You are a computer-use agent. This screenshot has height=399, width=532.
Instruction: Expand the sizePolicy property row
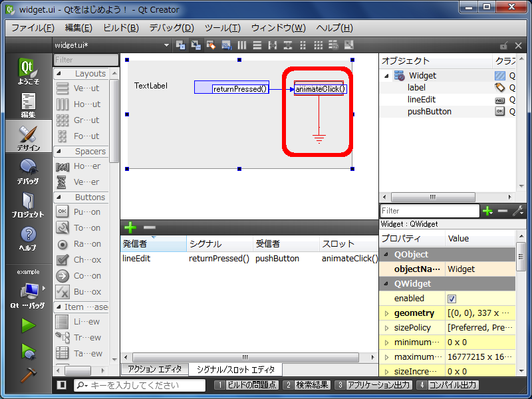[x=387, y=328]
